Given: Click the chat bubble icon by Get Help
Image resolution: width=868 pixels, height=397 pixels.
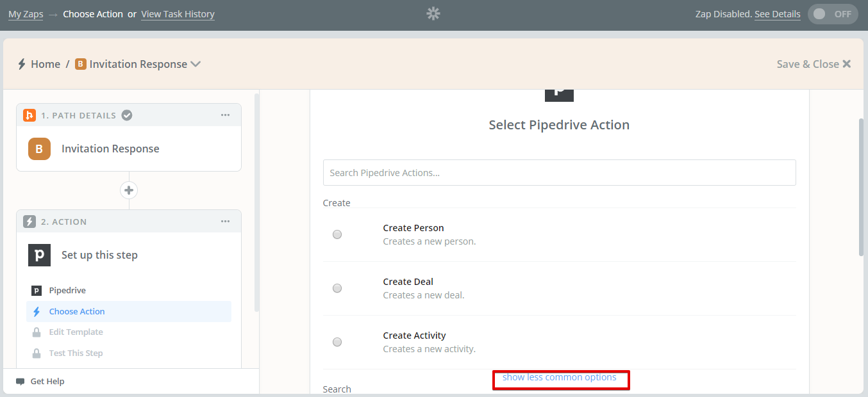Looking at the screenshot, I should point(21,382).
